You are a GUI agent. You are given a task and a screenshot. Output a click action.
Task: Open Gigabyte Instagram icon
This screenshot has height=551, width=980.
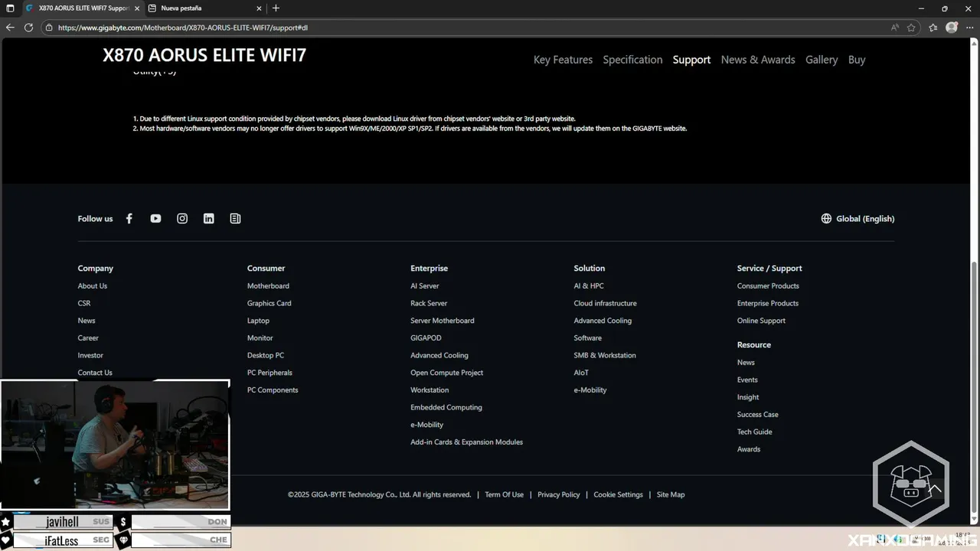point(182,219)
